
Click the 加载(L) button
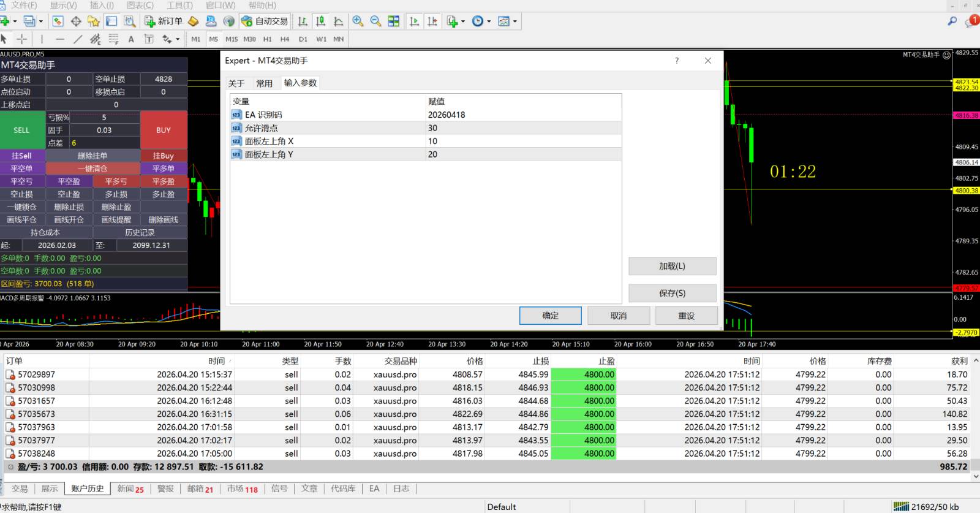[672, 266]
